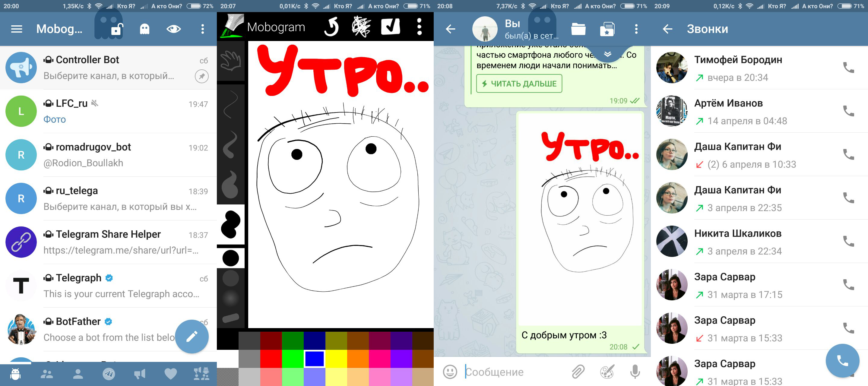Confirm drawing with the checkmark icon
The image size is (868, 386).
(x=390, y=27)
